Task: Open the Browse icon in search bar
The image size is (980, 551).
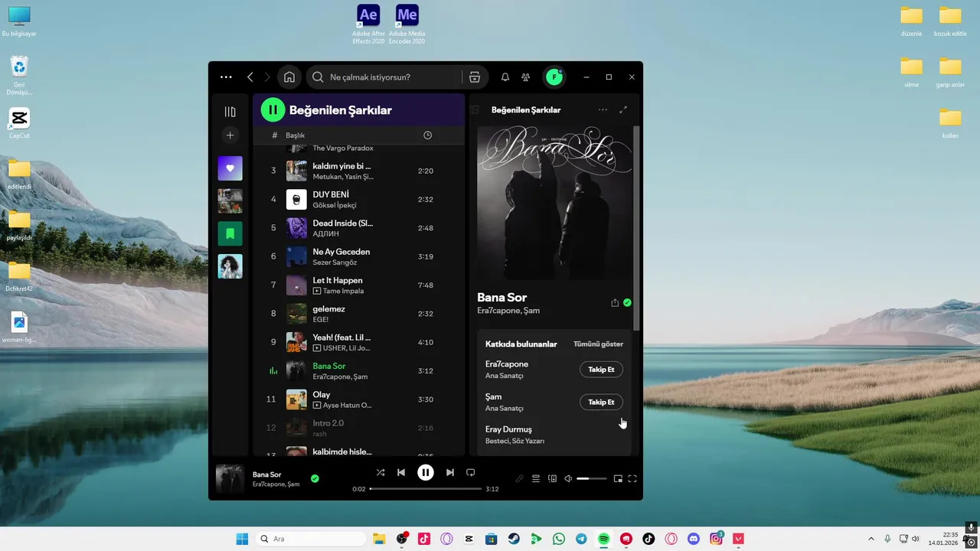Action: [475, 77]
